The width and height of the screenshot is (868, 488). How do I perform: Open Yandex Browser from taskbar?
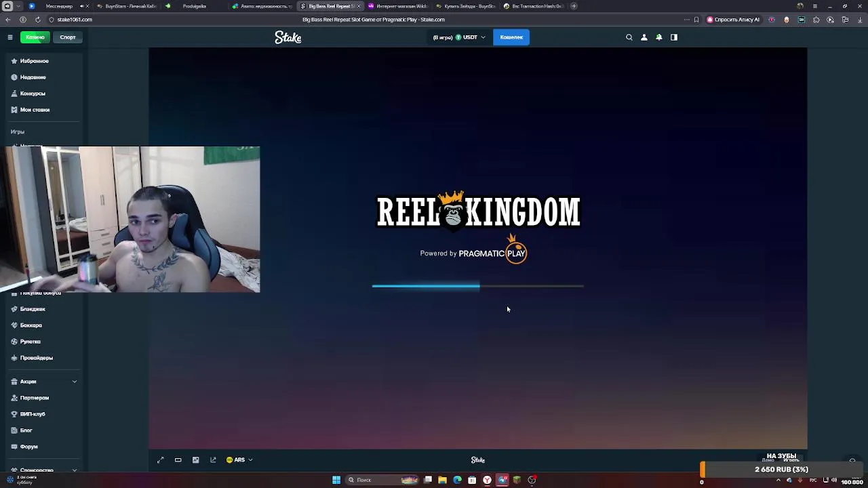[x=487, y=480]
